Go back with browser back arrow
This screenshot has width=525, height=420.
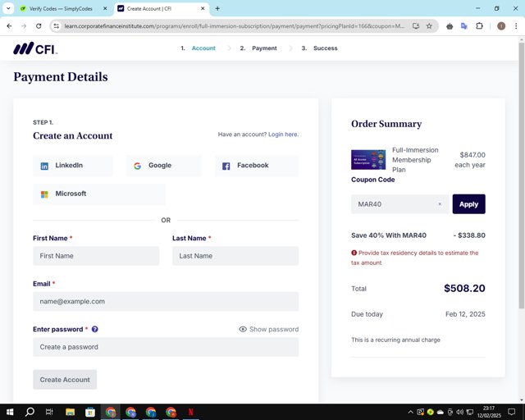click(9, 25)
